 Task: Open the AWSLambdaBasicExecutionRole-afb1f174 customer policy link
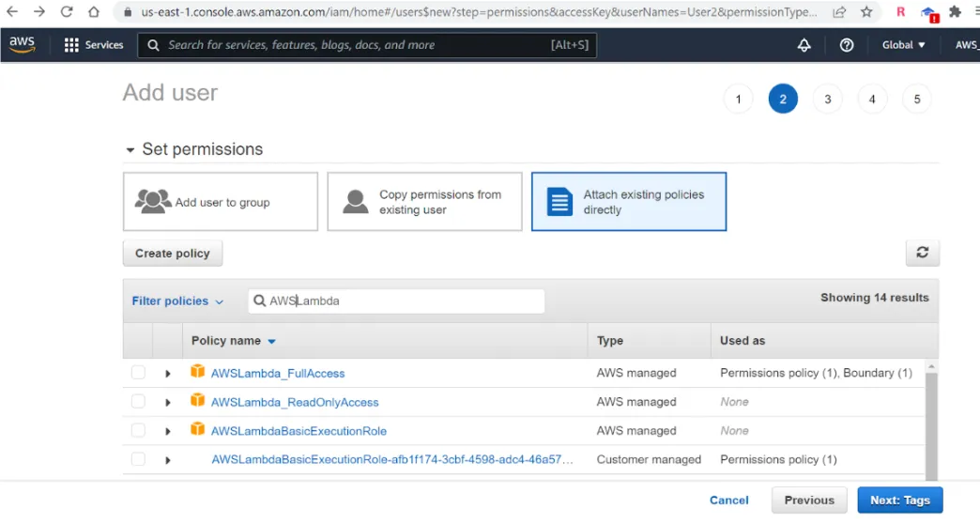(x=391, y=459)
